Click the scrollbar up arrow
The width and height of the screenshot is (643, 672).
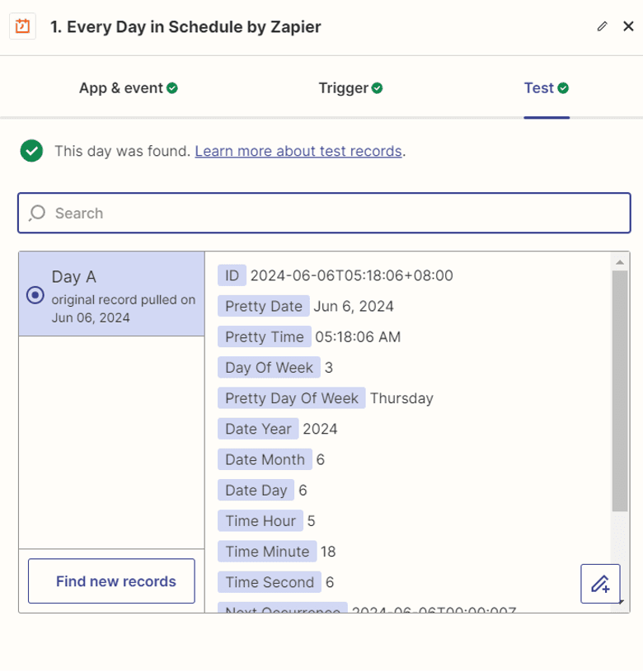pos(620,262)
